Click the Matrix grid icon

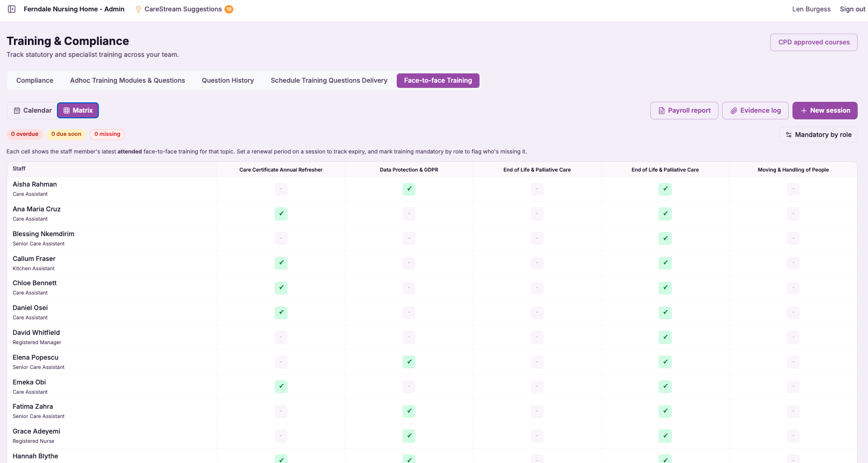(67, 111)
